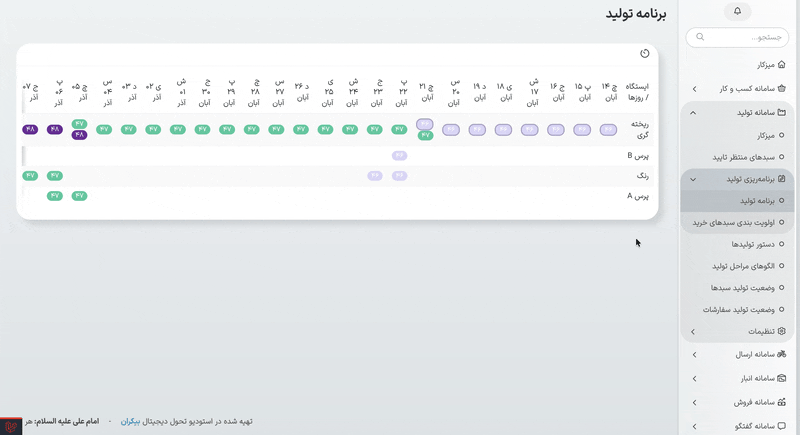Click the refresh icon above the schedule table
This screenshot has width=800, height=435.
pyautogui.click(x=645, y=54)
